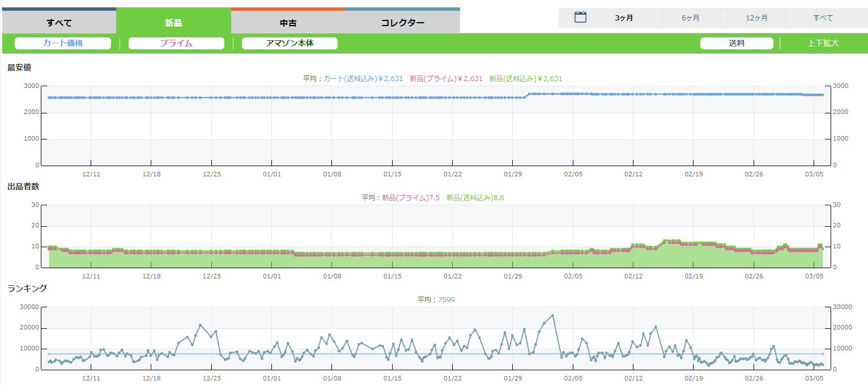Toggle the アマゾン本体 series filter
The width and height of the screenshot is (868, 385).
290,43
